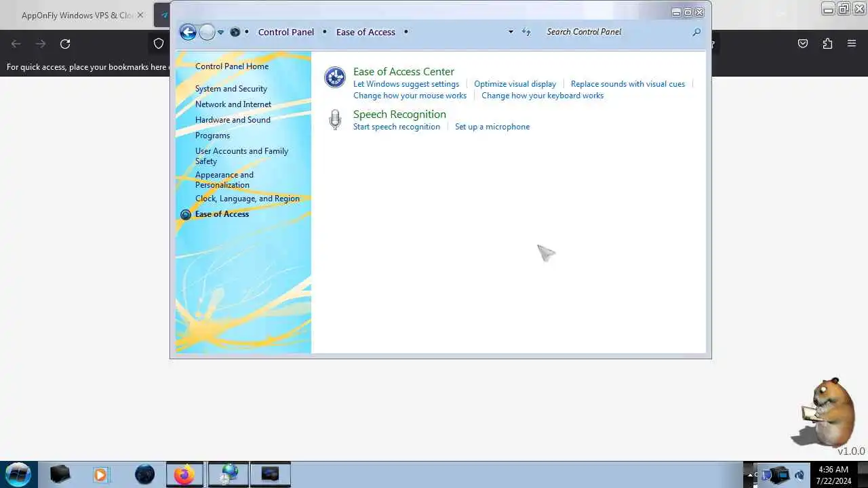Click the browser forward arrow
Viewport: 868px width, 488px height.
(41, 43)
